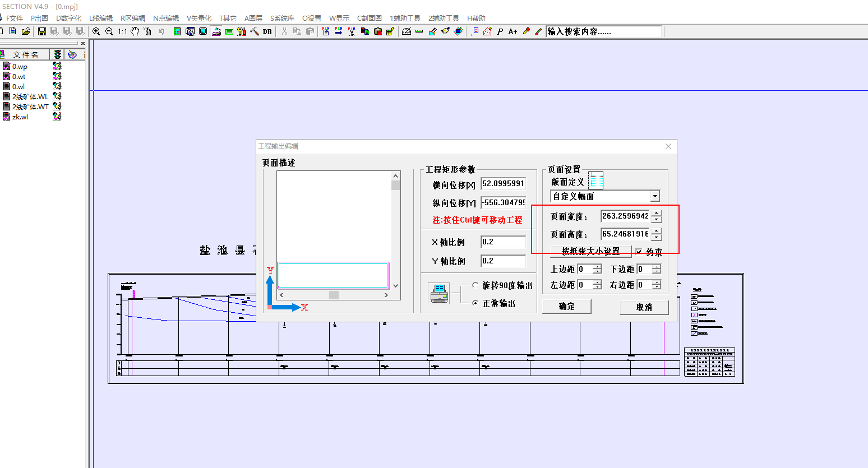
Task: Click the X轴比例 scale input field
Action: (x=504, y=242)
